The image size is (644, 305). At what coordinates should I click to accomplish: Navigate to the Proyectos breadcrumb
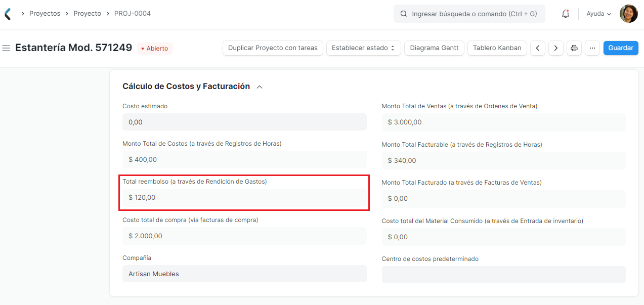45,13
